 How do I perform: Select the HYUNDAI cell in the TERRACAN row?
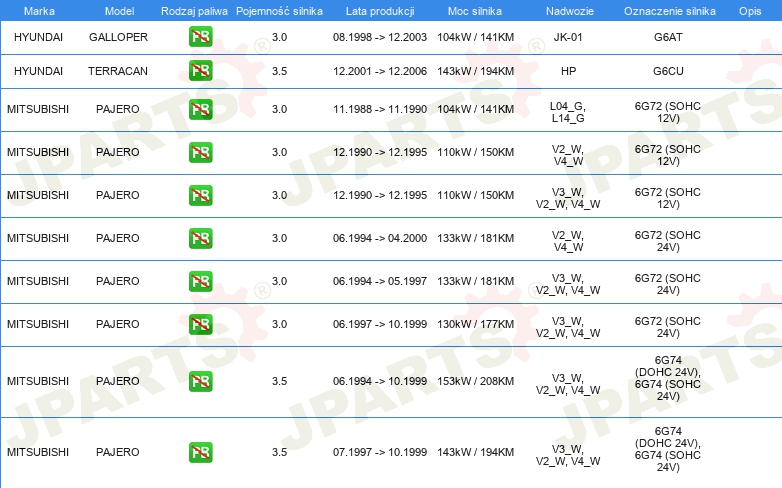pos(38,71)
